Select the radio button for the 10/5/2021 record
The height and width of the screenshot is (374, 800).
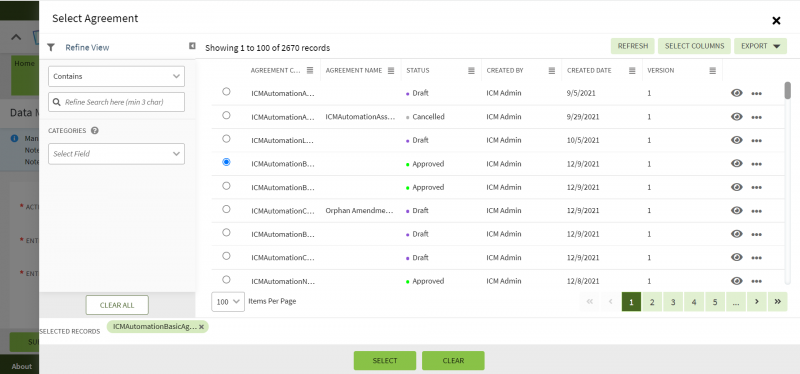[226, 139]
